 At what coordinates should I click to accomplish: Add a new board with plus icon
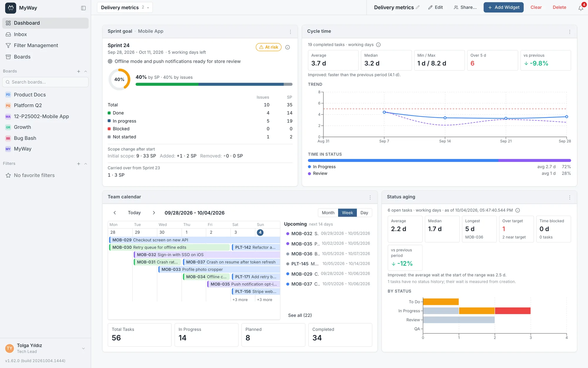(x=78, y=71)
